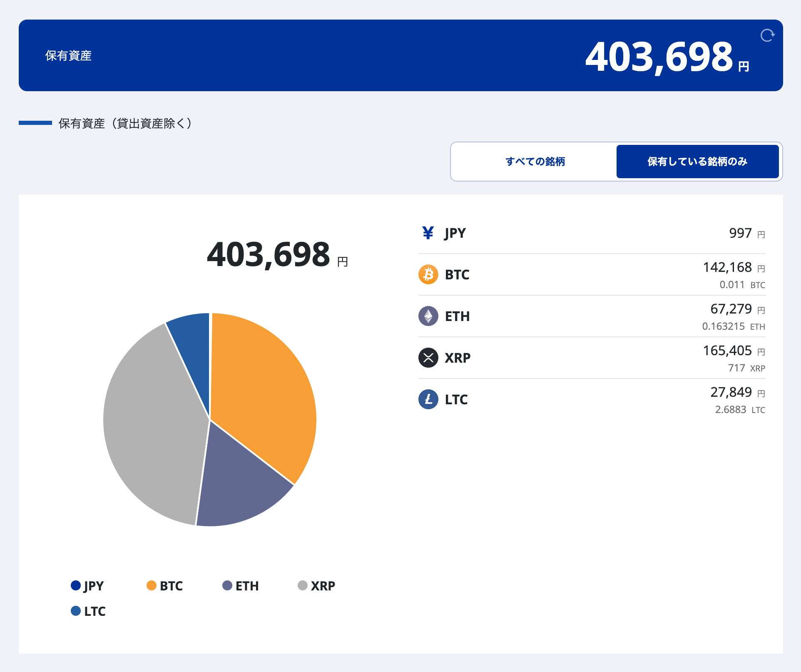Click the 403,698 total above the chart

(x=269, y=254)
